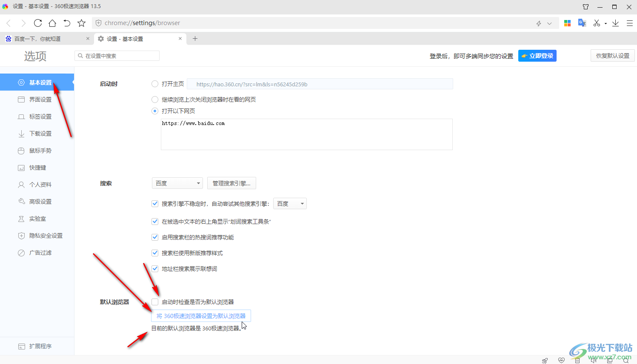Toggle speed mode via the lightning icon
The image size is (637, 364).
click(x=539, y=23)
